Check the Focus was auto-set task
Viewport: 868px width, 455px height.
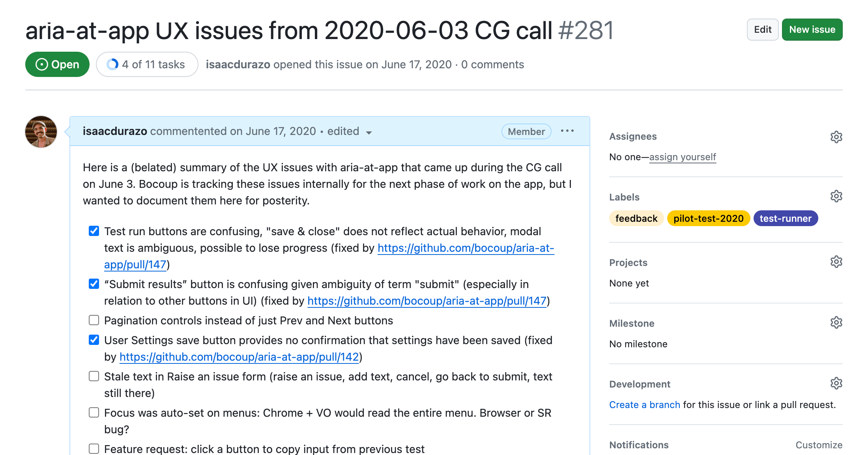coord(94,412)
